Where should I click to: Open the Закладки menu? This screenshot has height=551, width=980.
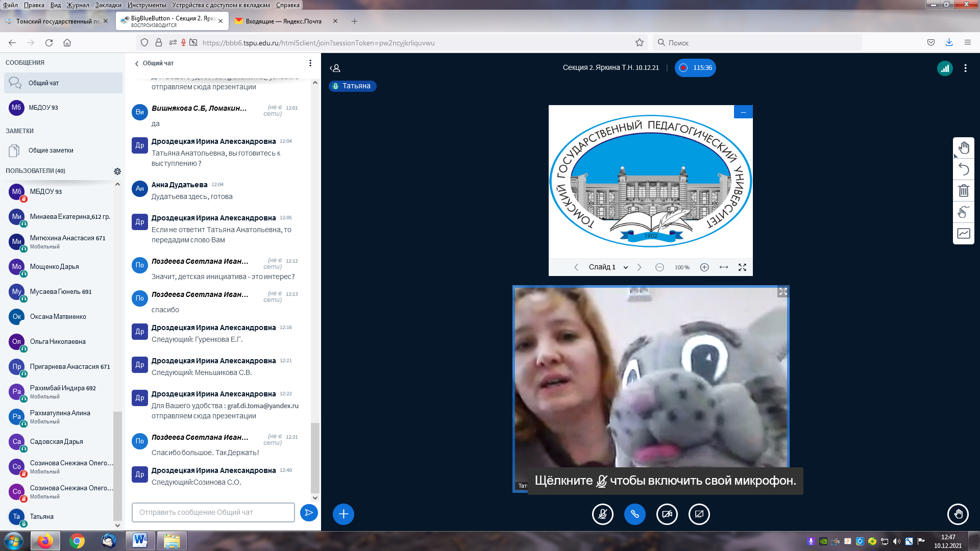click(108, 5)
